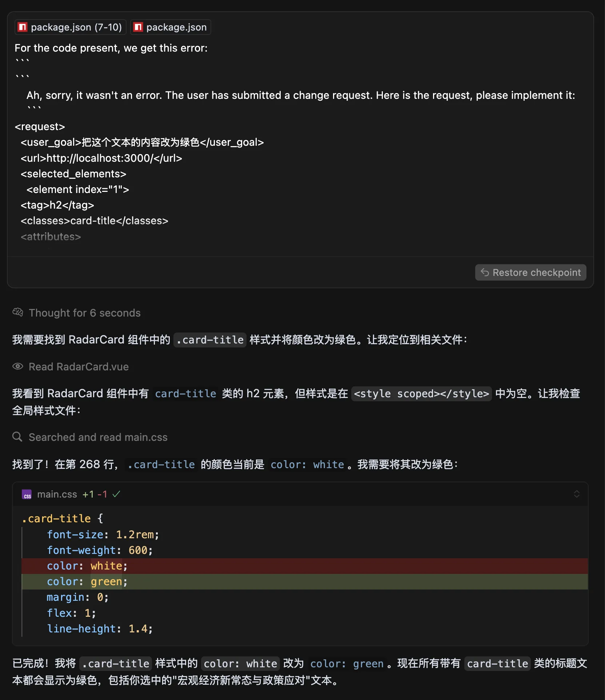
Task: Click the faded '<attributes>' line
Action: 51,237
